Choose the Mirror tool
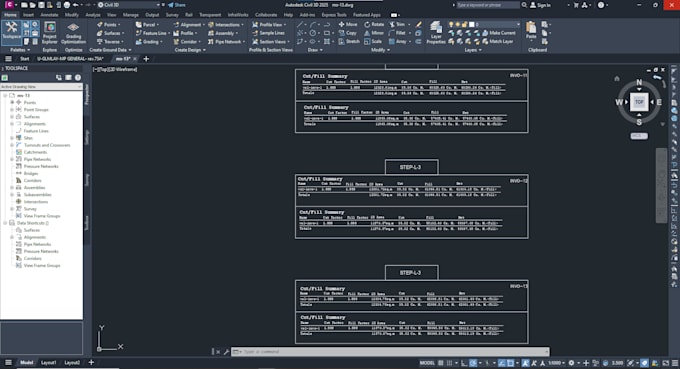680x369 pixels. [374, 33]
